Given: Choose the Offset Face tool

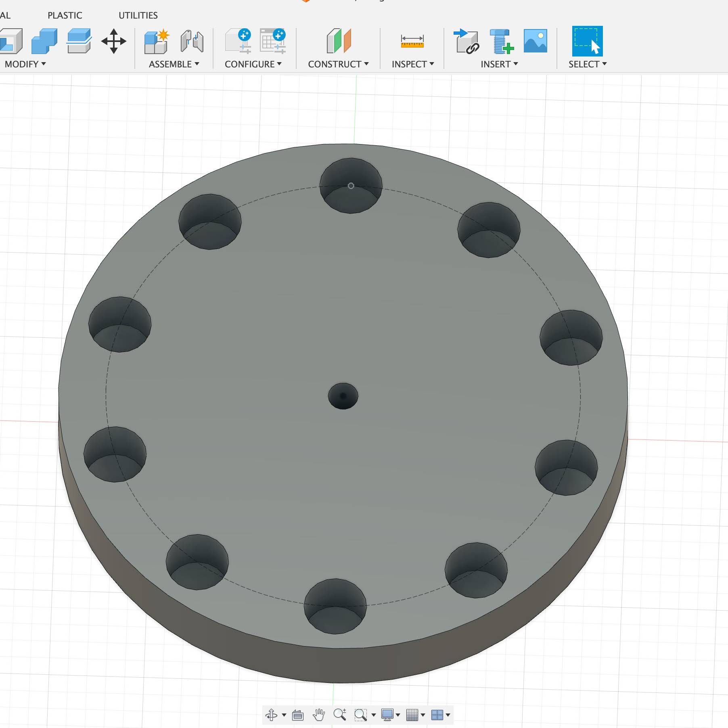Looking at the screenshot, I should [79, 41].
